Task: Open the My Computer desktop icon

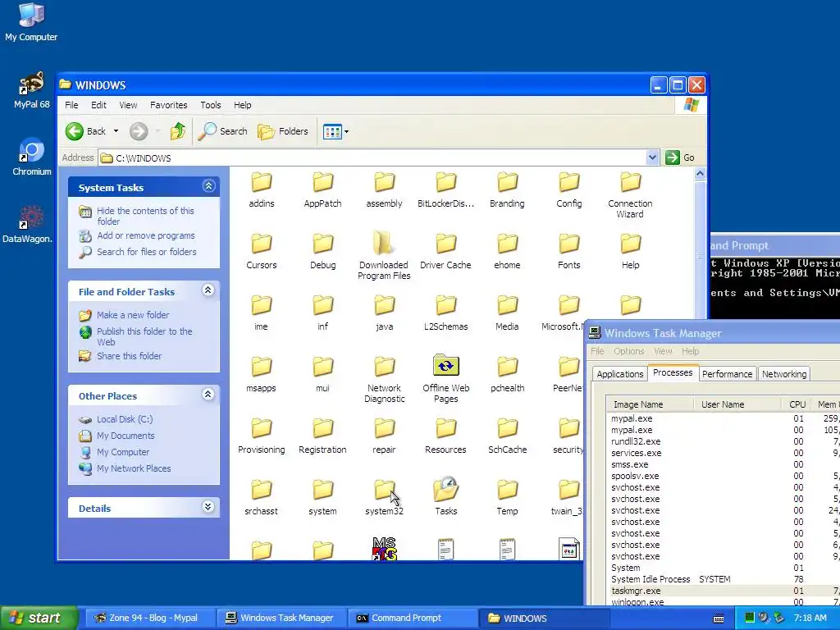Action: [31, 22]
